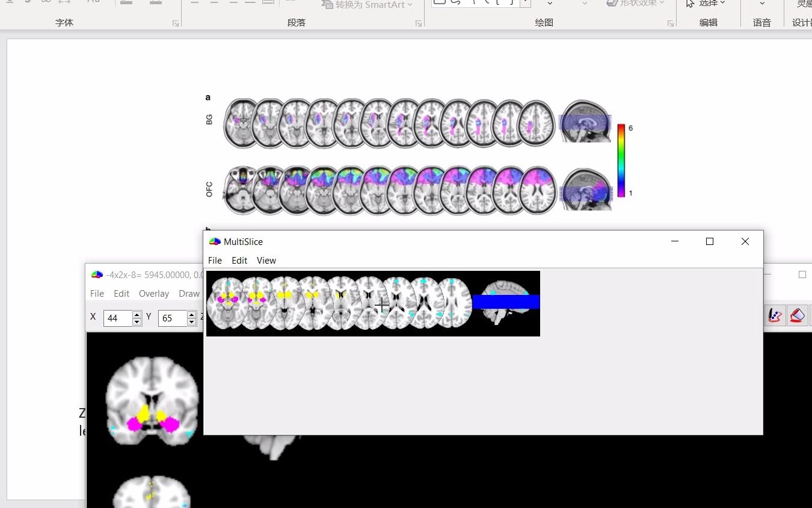This screenshot has height=508, width=812.
Task: Open Draw menu in MRIcron window
Action: click(189, 294)
